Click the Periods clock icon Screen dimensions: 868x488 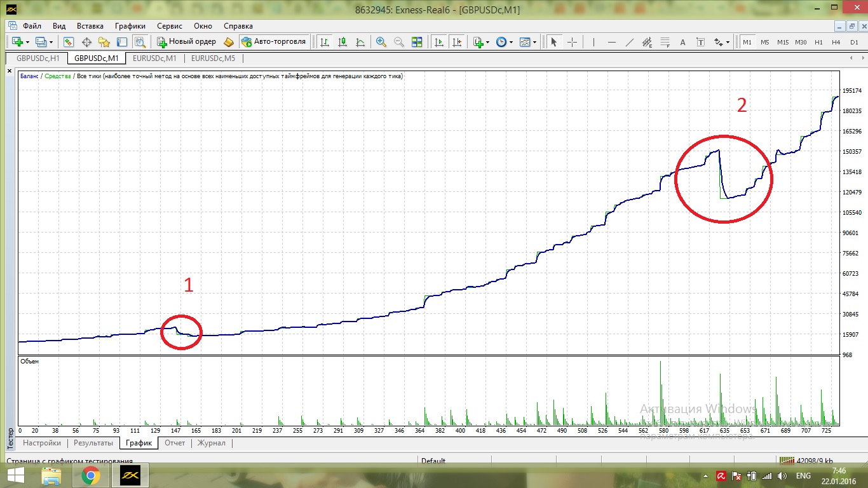(501, 42)
